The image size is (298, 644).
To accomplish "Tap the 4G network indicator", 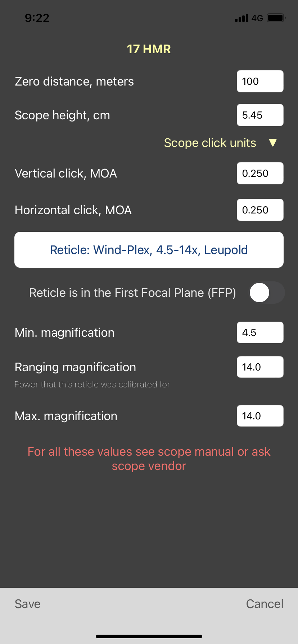I will 257,18.
